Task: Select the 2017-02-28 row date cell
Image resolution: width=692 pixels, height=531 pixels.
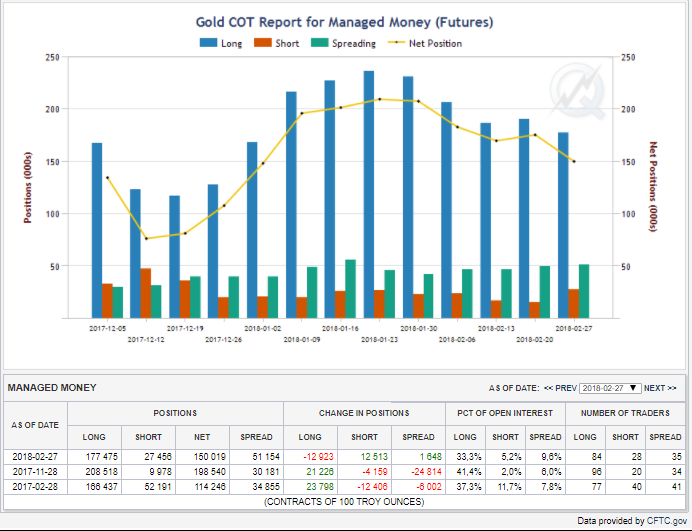Action: [35, 487]
